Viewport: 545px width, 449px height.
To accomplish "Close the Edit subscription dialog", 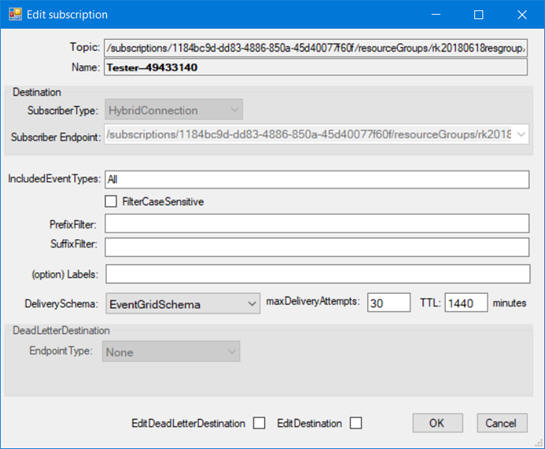I will pyautogui.click(x=522, y=15).
